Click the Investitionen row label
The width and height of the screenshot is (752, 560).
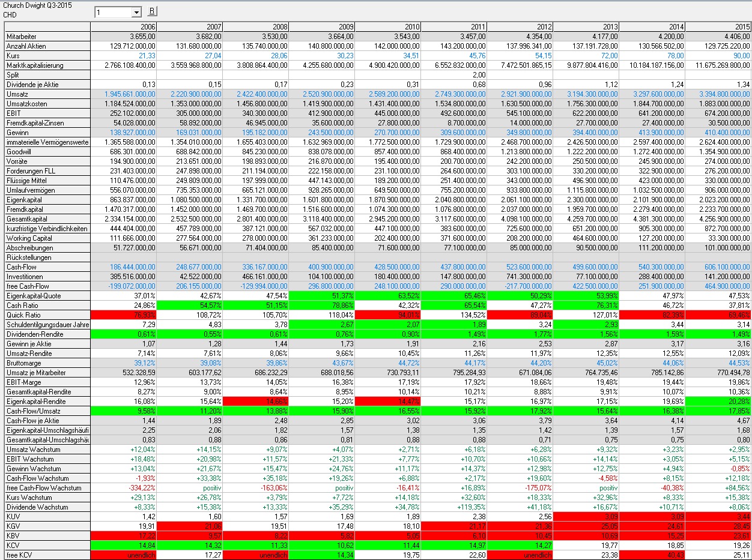pyautogui.click(x=47, y=277)
